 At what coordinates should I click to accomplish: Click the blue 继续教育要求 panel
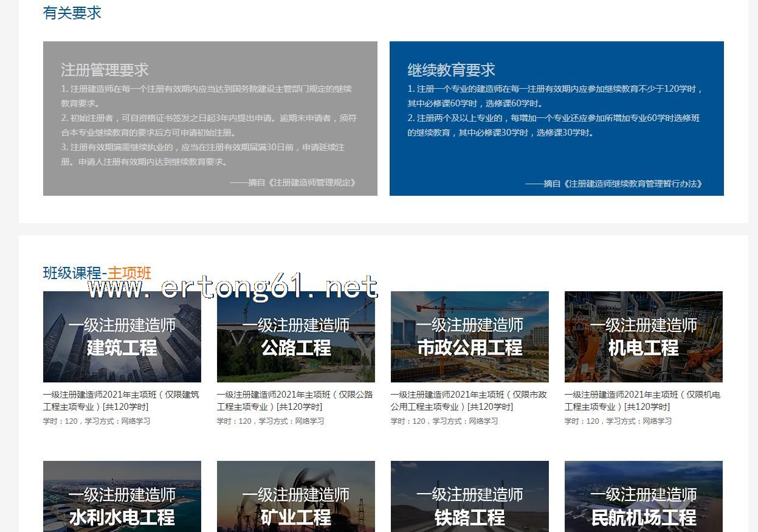(556, 119)
